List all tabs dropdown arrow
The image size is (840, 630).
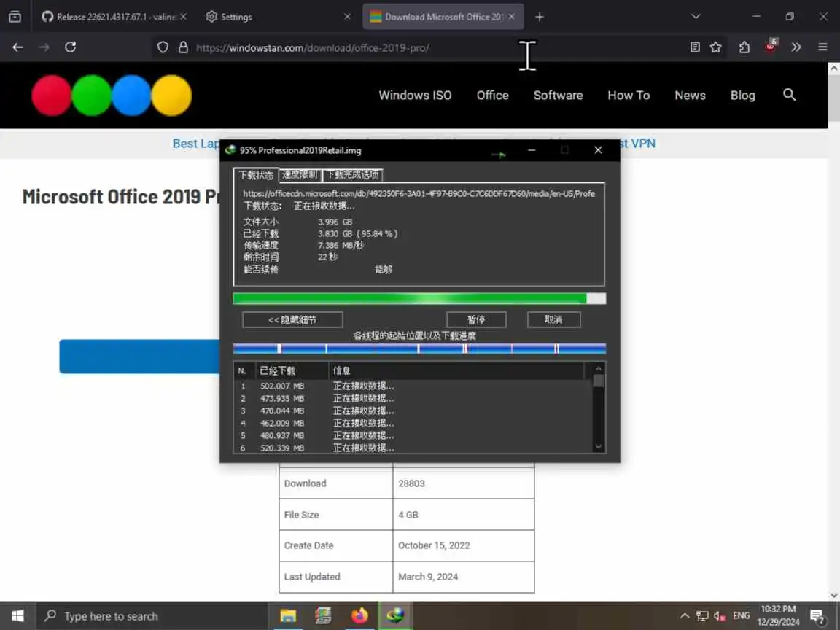click(x=696, y=17)
